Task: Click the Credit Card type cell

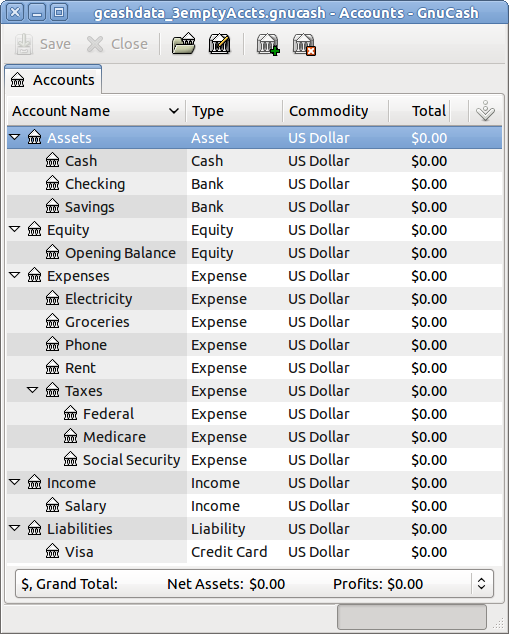Action: 229,552
